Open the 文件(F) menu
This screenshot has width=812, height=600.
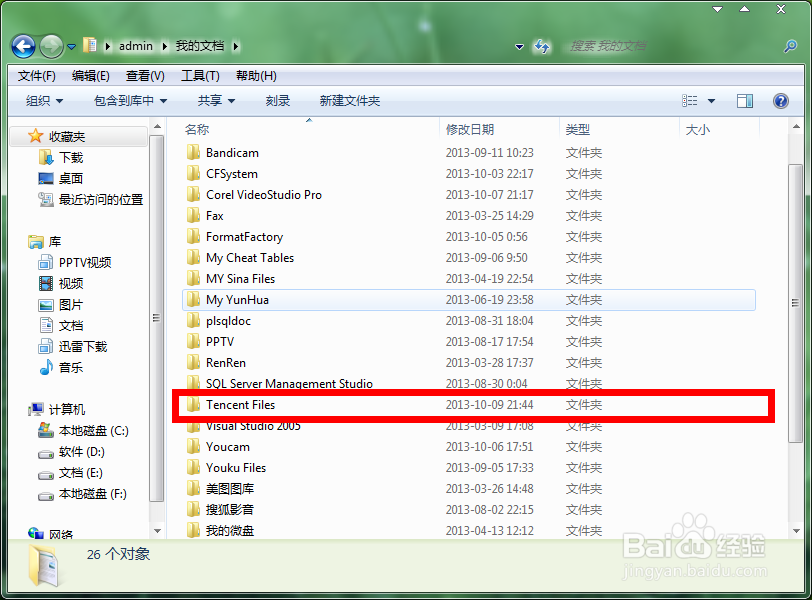pyautogui.click(x=36, y=76)
